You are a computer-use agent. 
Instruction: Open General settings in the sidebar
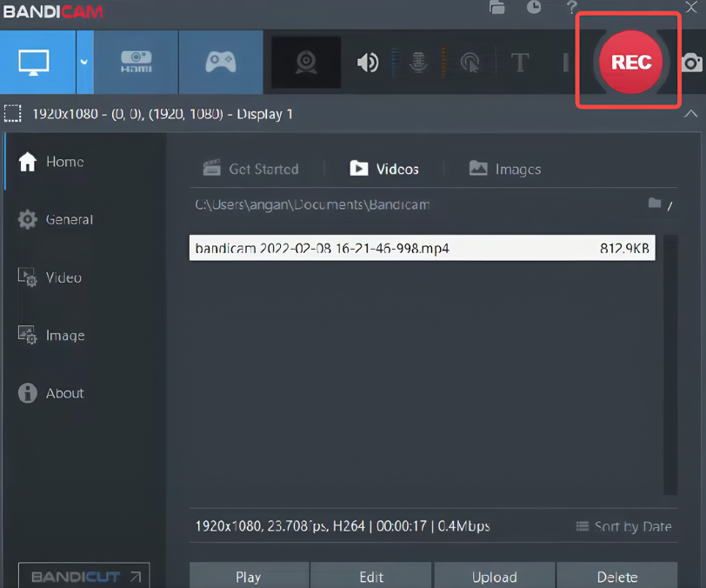click(x=56, y=219)
